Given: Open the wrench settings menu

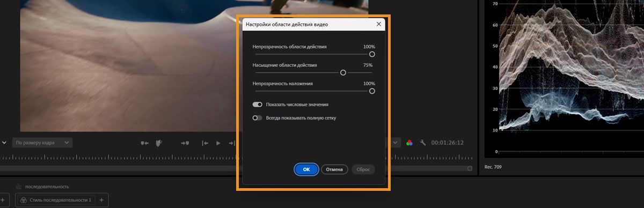Looking at the screenshot, I should pyautogui.click(x=423, y=143).
